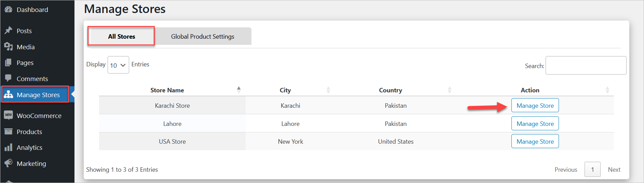The height and width of the screenshot is (183, 644).
Task: Click Manage Store for Karachi Store
Action: pos(535,106)
